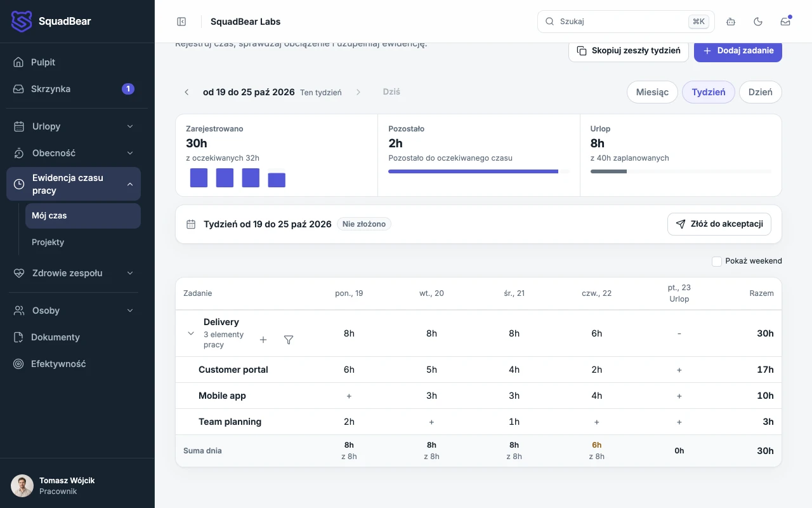812x508 pixels.
Task: Expand the Osoby sidebar section
Action: click(x=74, y=311)
